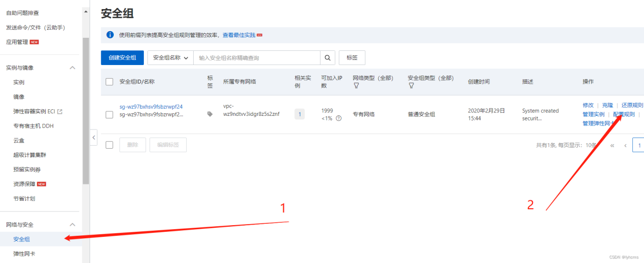
Task: Click the 还原规则 action link
Action: [x=632, y=105]
